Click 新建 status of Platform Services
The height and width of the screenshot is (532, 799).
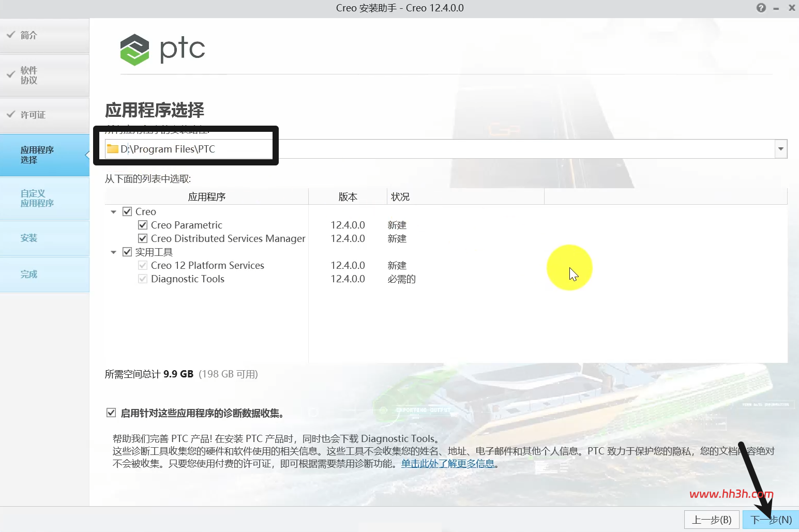(397, 266)
